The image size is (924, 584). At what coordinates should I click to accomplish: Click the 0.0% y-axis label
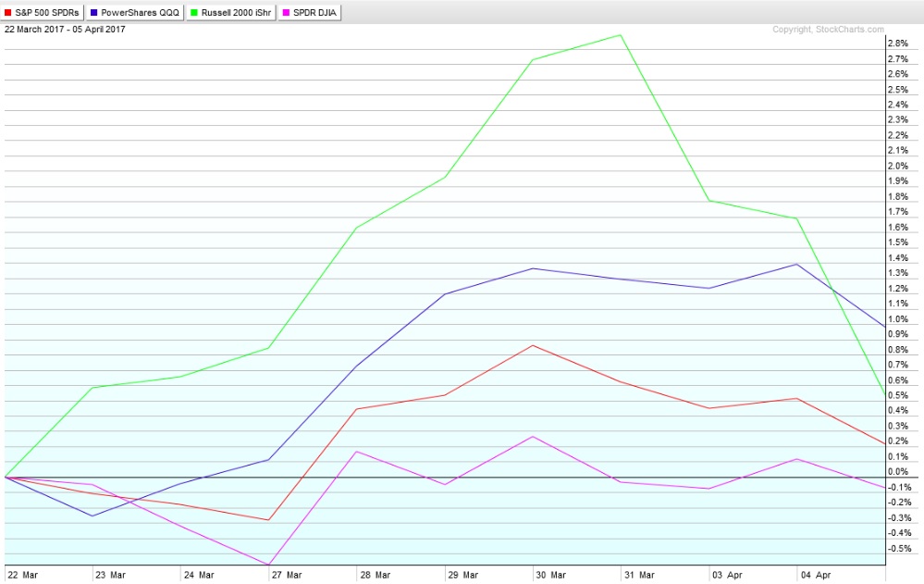tap(897, 472)
